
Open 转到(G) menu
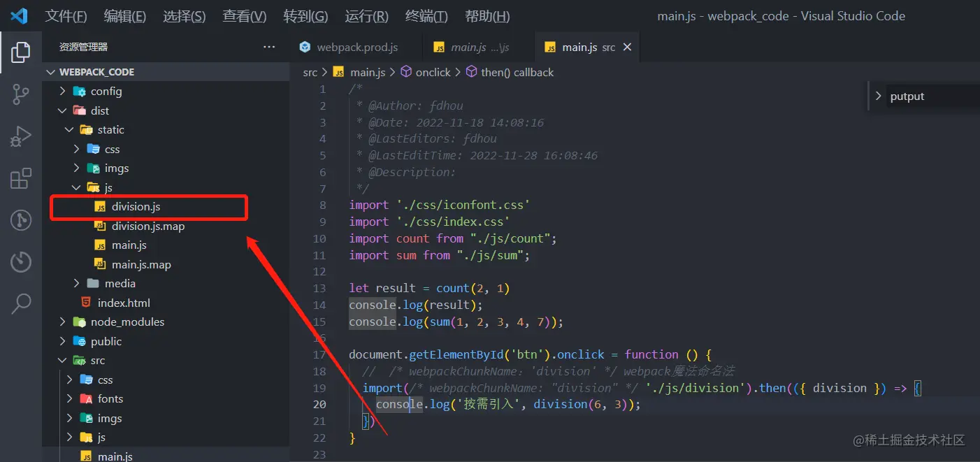[x=306, y=16]
